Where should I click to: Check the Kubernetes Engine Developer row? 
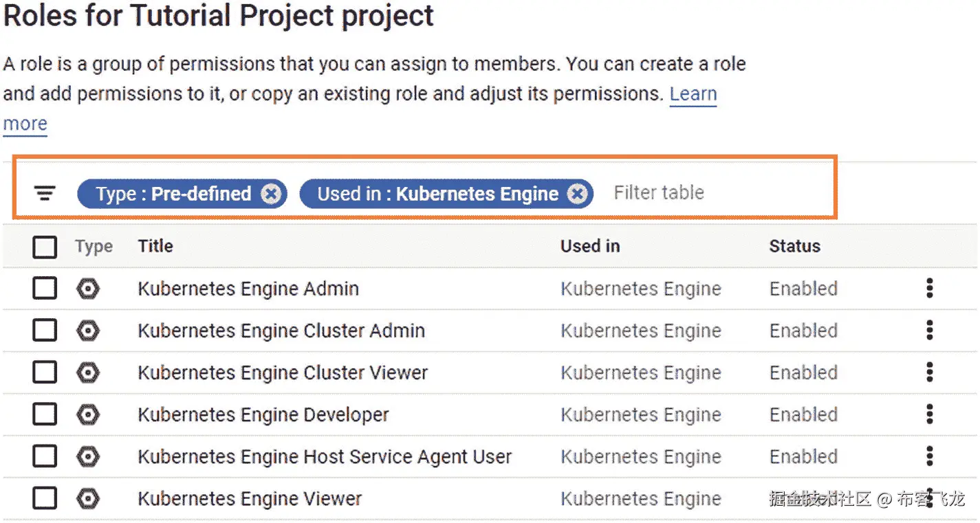point(45,414)
